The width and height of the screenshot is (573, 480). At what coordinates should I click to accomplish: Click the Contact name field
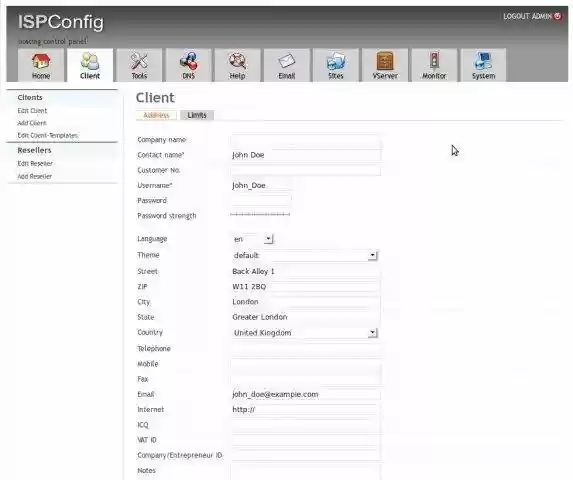coord(306,155)
